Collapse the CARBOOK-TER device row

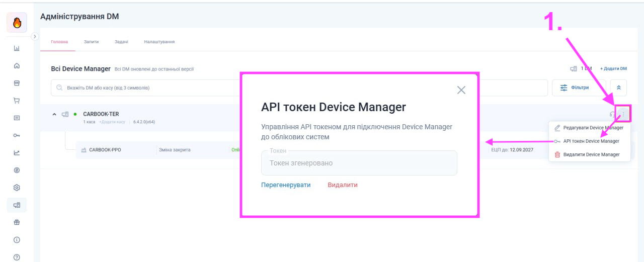[x=54, y=115]
